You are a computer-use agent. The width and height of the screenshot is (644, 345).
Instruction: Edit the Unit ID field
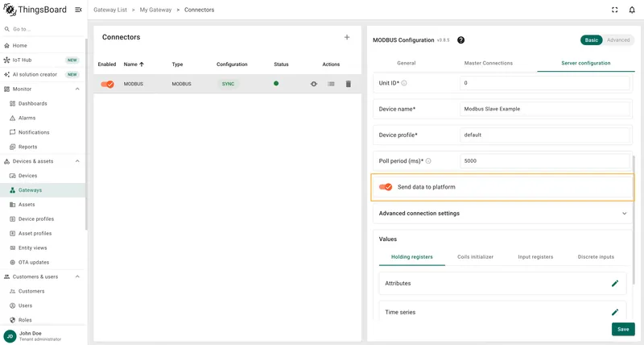coord(545,83)
